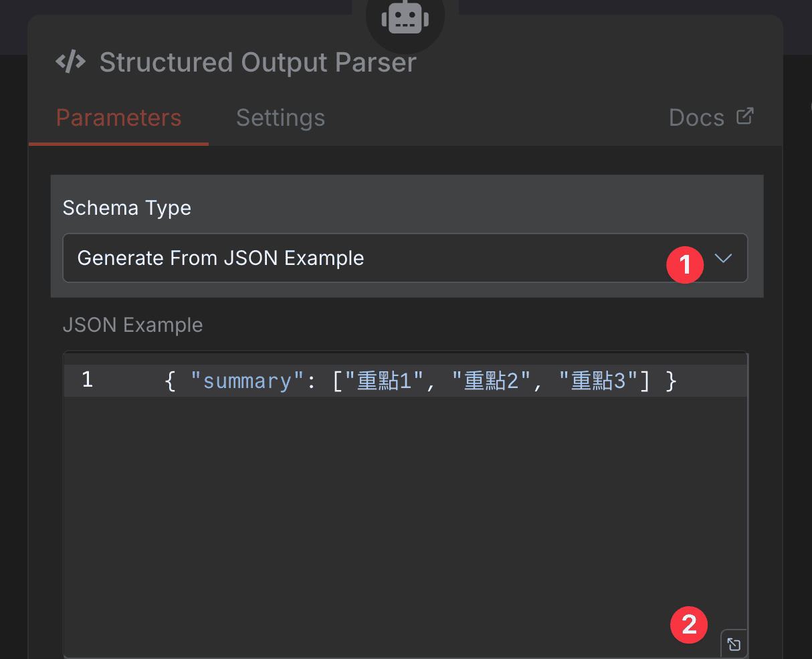Select the robot avatar icon at the top
Screen dimensions: 812x659
coord(405,19)
